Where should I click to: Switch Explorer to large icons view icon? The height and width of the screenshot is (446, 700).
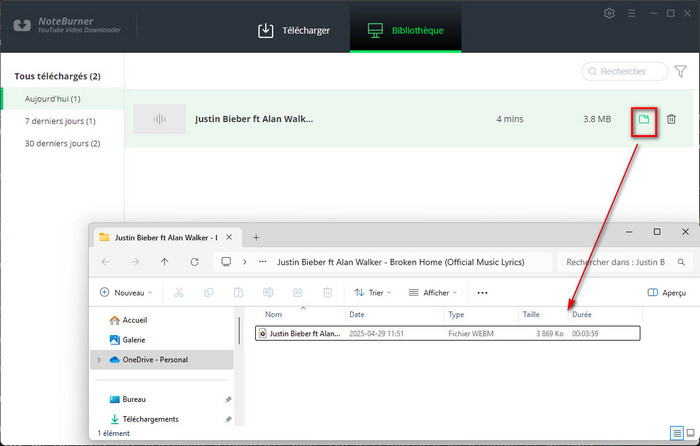pyautogui.click(x=691, y=433)
